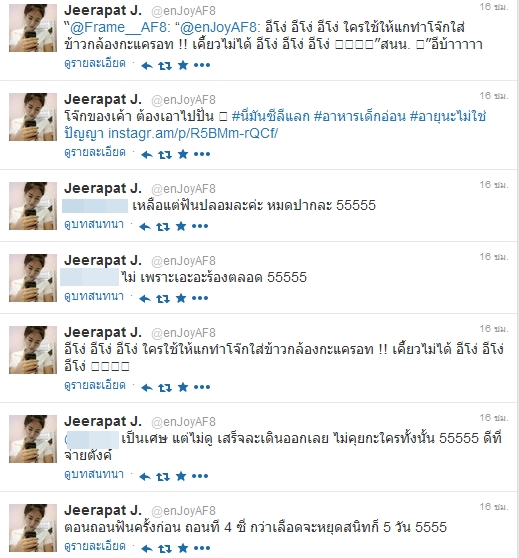The width and height of the screenshot is (519, 558).
Task: Retweet the tweet ending 'ร้องตลอด 55555'
Action: click(x=163, y=298)
